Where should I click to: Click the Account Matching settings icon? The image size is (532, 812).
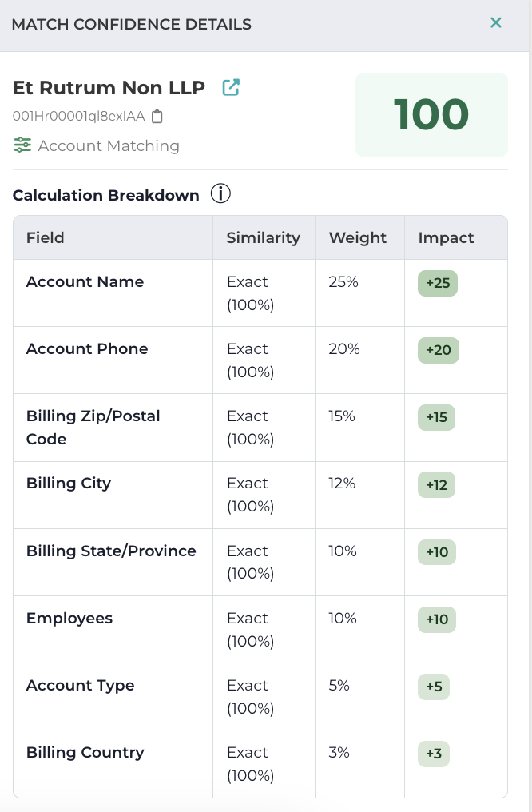click(22, 145)
